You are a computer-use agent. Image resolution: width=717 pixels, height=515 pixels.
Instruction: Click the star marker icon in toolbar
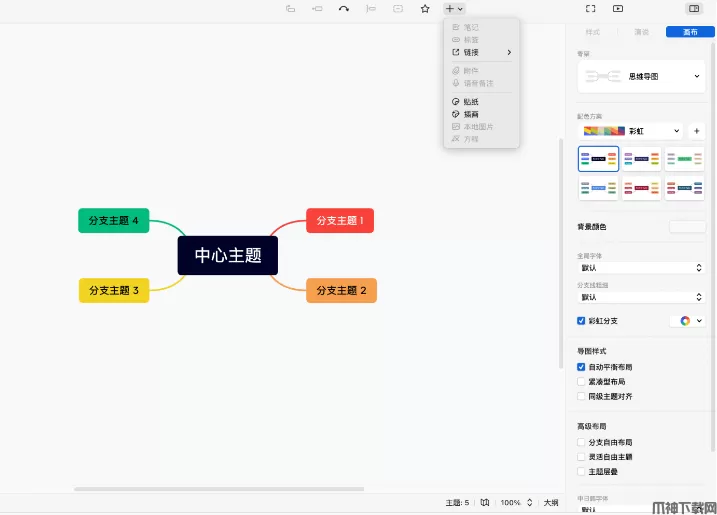[x=425, y=9]
